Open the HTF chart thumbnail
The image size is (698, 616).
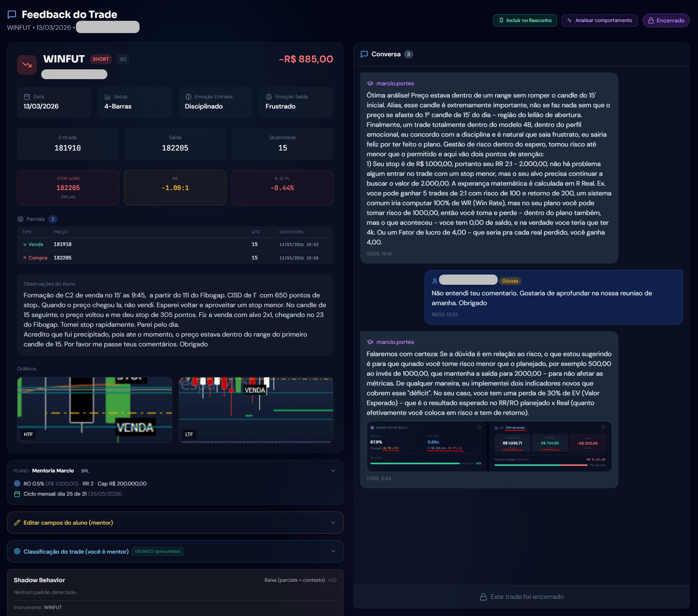95,410
